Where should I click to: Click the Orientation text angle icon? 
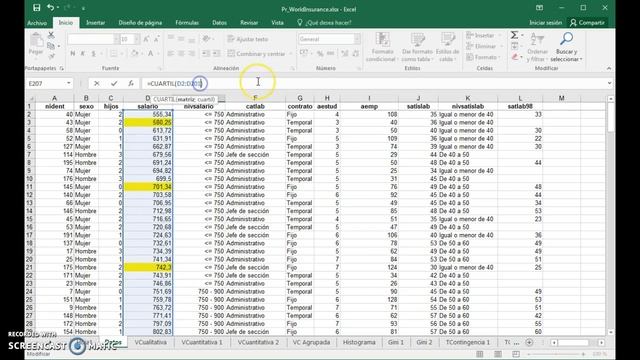pyautogui.click(x=206, y=39)
